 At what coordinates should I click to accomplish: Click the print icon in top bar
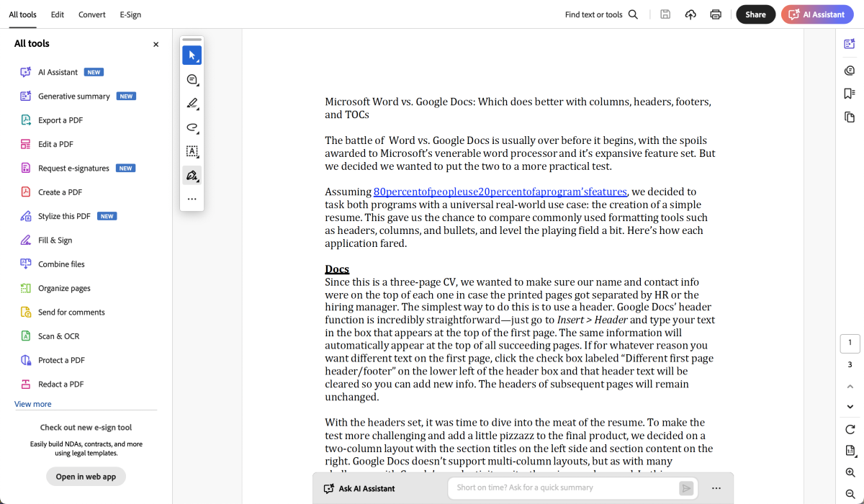click(716, 14)
